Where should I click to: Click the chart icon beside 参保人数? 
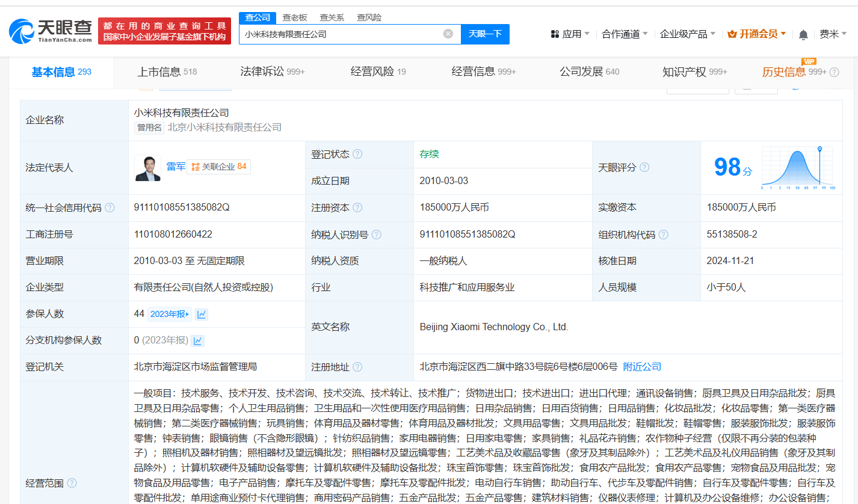coord(202,314)
